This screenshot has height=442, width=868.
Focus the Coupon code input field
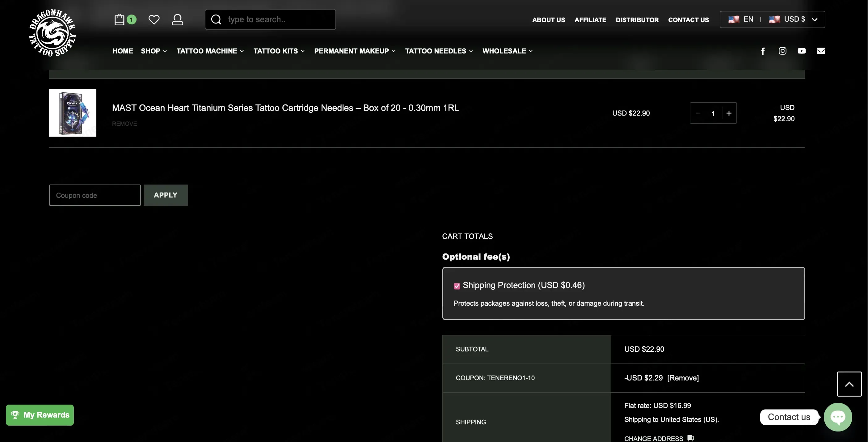pos(95,195)
